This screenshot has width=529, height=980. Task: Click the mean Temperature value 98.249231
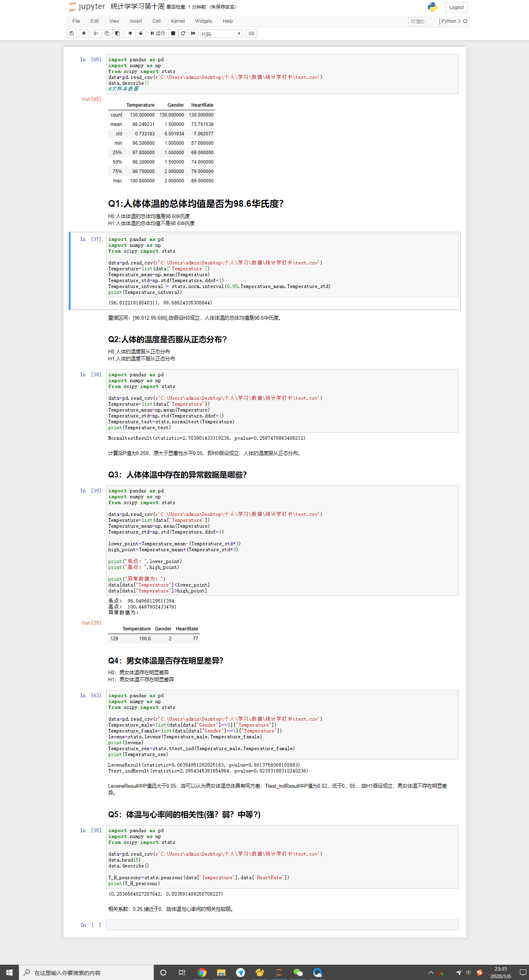point(143,124)
